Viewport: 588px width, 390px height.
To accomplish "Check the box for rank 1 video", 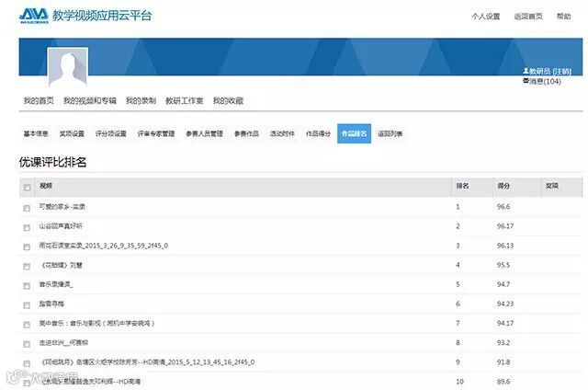I will [27, 208].
